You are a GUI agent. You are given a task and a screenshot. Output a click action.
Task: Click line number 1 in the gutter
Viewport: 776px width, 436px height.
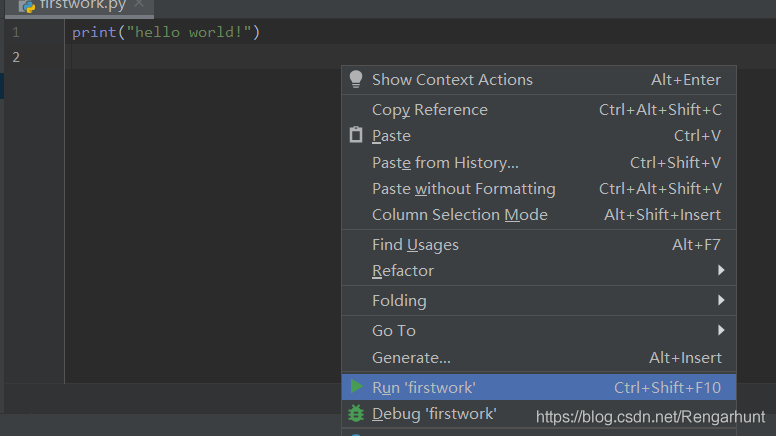click(x=15, y=33)
